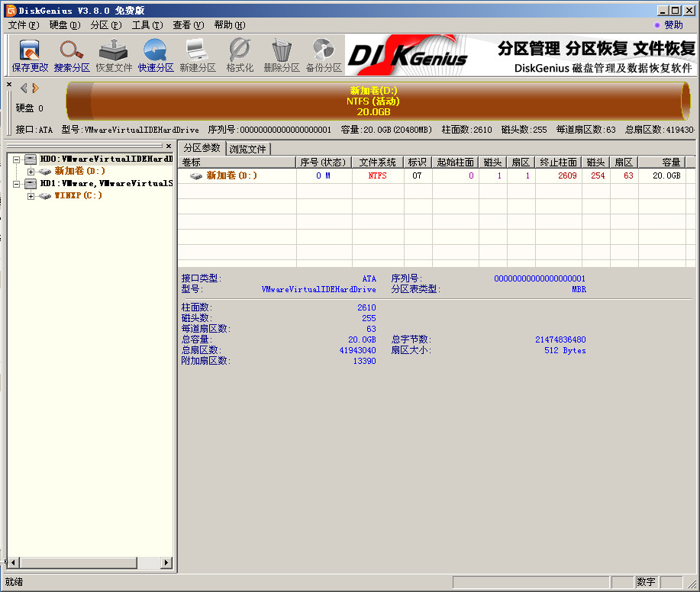Select the 新加卷(D:) partition bar in disk map

378,101
